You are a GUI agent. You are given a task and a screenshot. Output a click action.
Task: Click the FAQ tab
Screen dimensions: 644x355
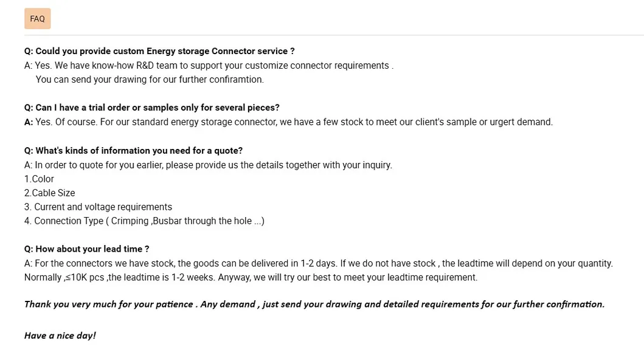(x=37, y=19)
